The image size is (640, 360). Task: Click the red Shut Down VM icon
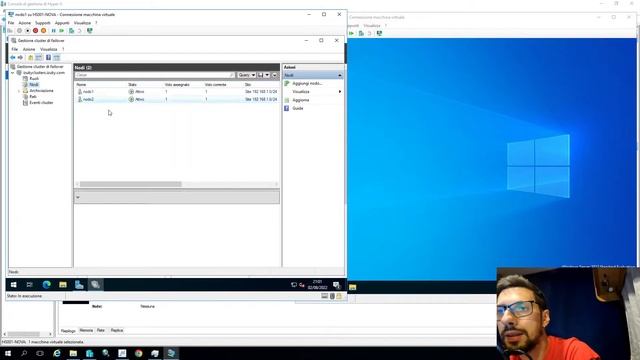click(36, 31)
